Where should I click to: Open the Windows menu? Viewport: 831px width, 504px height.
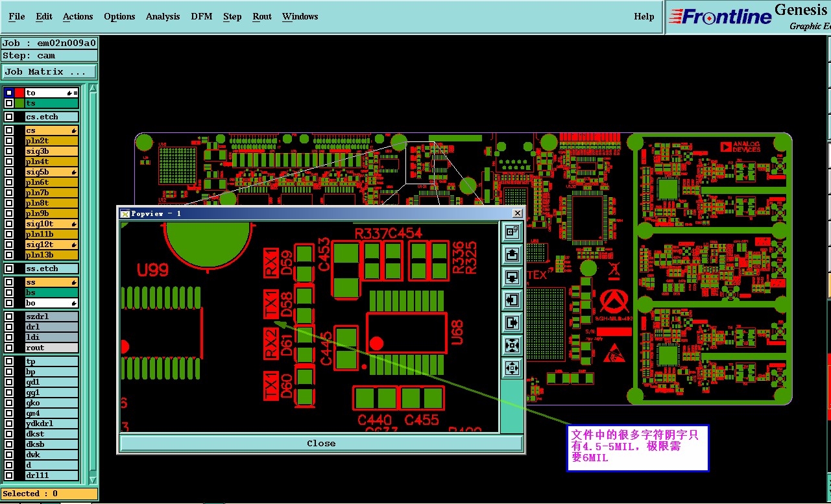point(300,16)
